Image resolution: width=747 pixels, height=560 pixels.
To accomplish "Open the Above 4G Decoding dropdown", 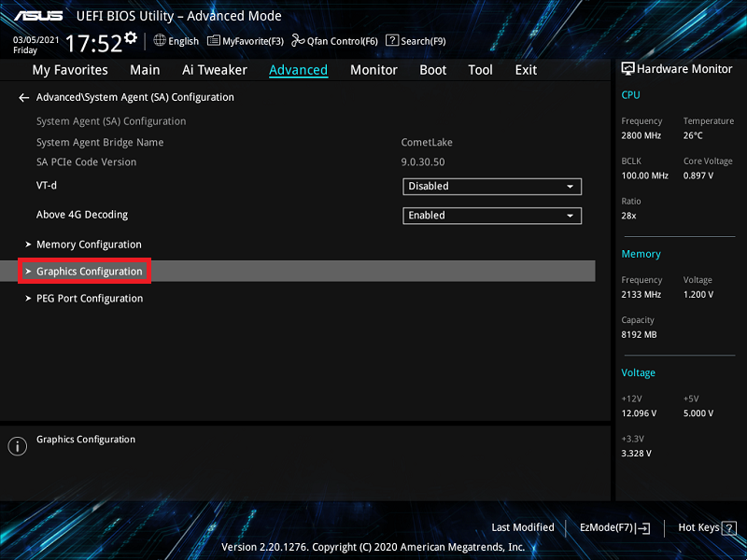I will 492,216.
